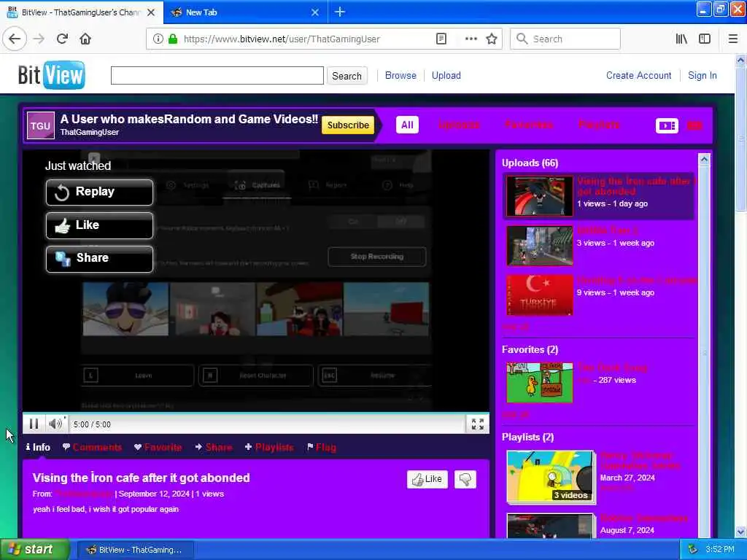Click thumbs-up Like button under video
The image size is (747, 560).
point(427,479)
